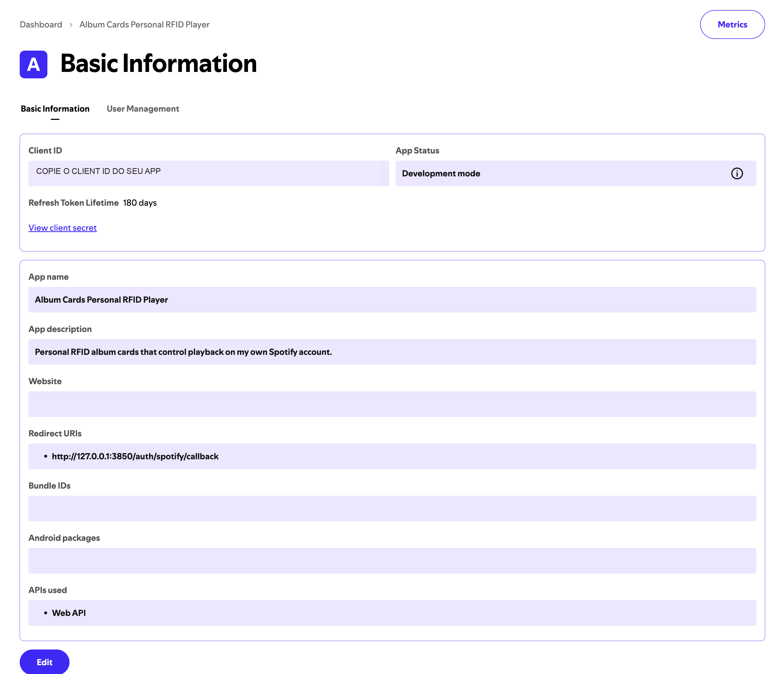Screen dimensions: 784x674
Task: Click the 'App Status' label
Action: (x=417, y=151)
